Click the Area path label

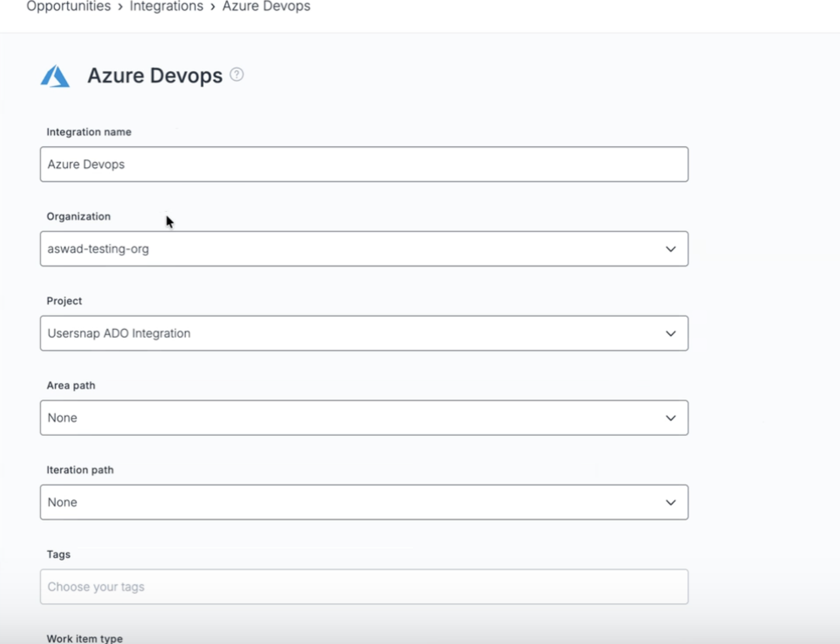coord(71,385)
